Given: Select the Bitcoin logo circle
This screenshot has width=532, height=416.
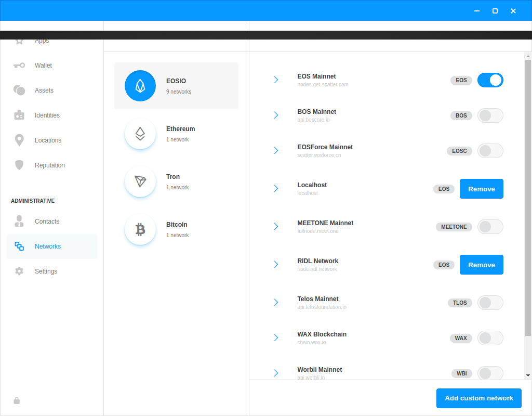Looking at the screenshot, I should (140, 229).
